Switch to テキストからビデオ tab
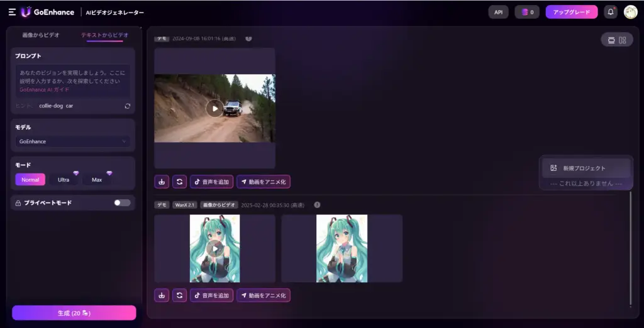 [105, 35]
